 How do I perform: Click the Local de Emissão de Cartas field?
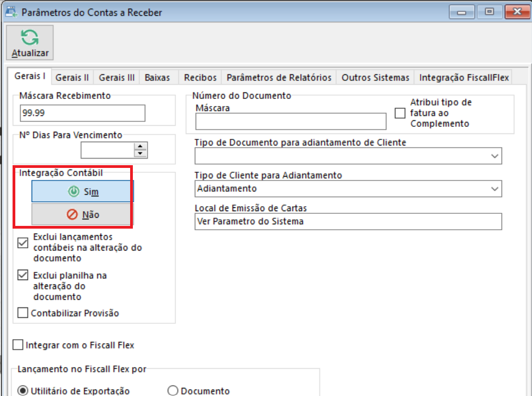pyautogui.click(x=348, y=222)
